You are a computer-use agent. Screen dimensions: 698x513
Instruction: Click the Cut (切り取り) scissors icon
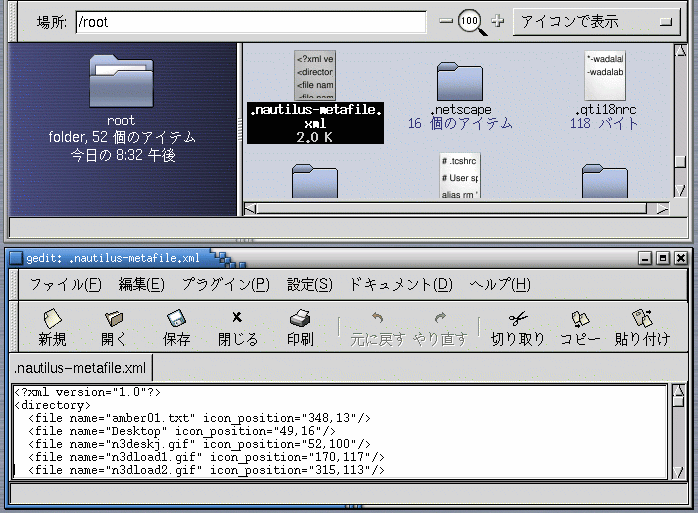point(517,319)
